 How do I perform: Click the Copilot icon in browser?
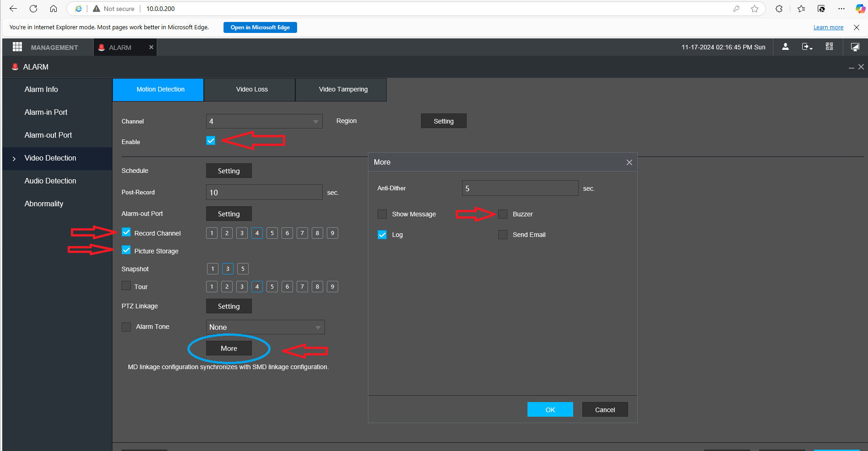coord(860,9)
